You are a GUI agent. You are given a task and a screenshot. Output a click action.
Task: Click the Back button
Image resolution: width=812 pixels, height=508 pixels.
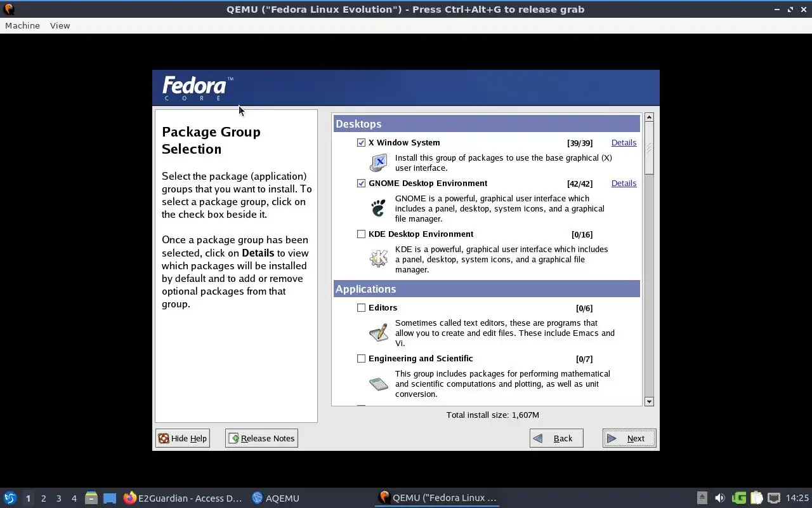pyautogui.click(x=556, y=438)
